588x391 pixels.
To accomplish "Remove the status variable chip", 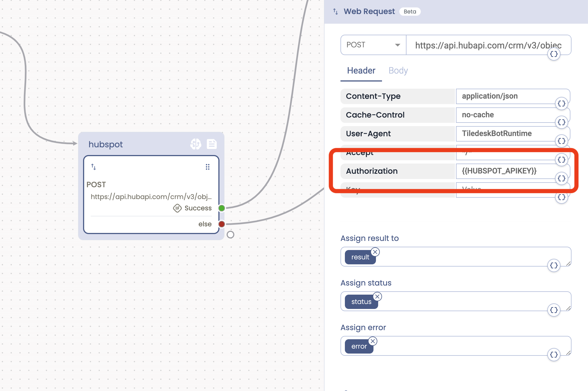I will tap(377, 297).
